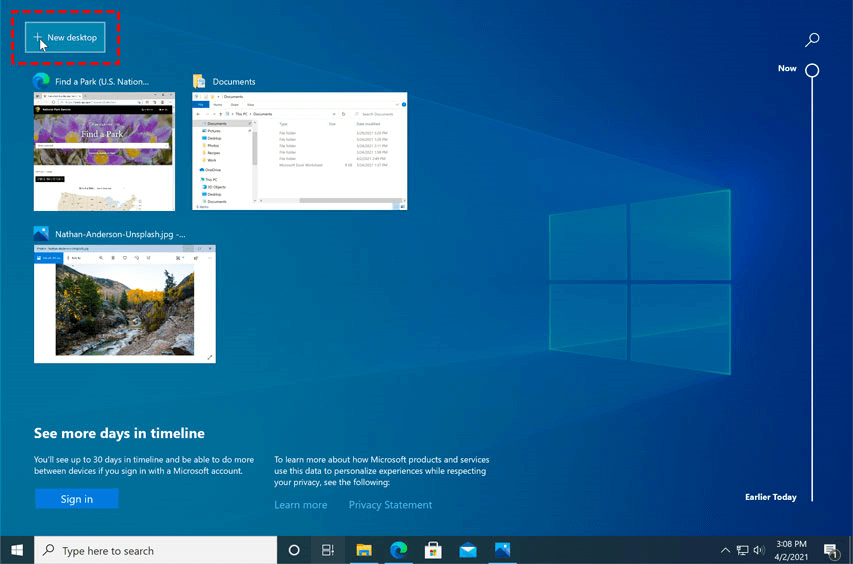Screen dimensions: 853x564
Task: Open Cortana from the taskbar
Action: click(294, 550)
